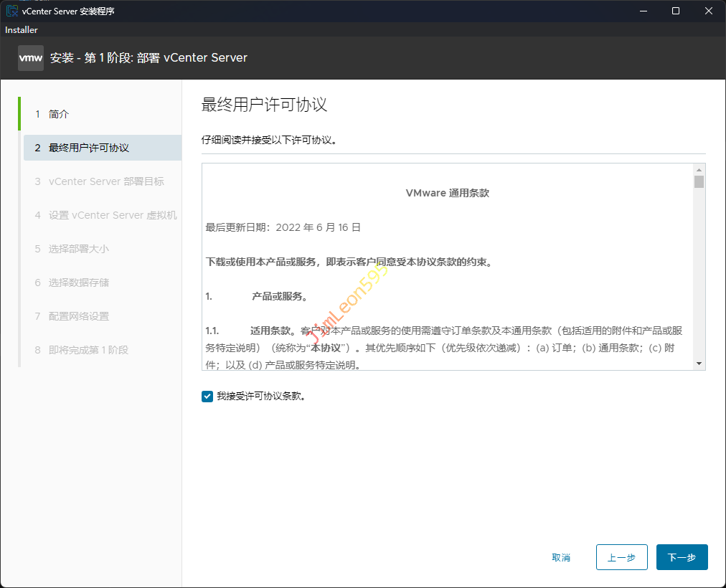The width and height of the screenshot is (726, 588).
Task: Close the vCenter Server installer window
Action: pyautogui.click(x=709, y=11)
